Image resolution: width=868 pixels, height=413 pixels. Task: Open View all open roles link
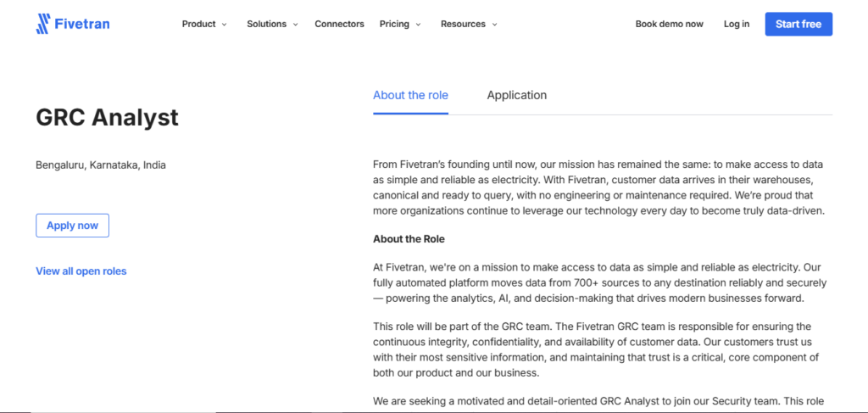[81, 271]
